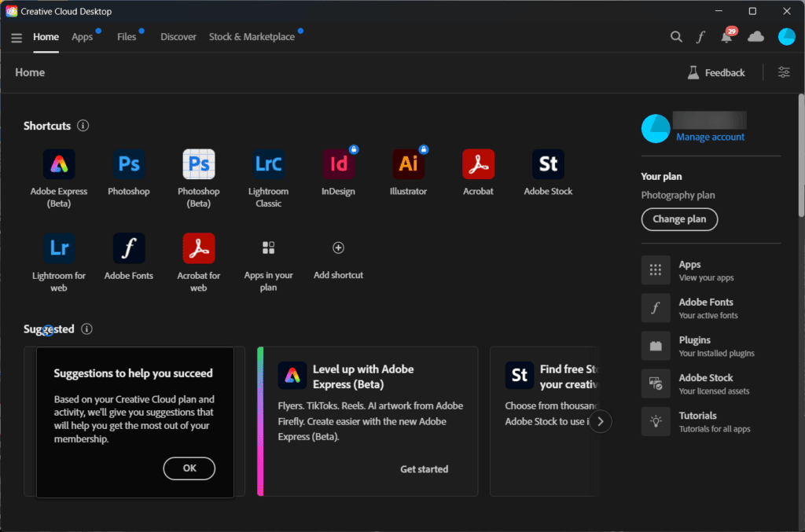Screen dimensions: 805x532
Task: Click the Change plan button
Action: 679,219
